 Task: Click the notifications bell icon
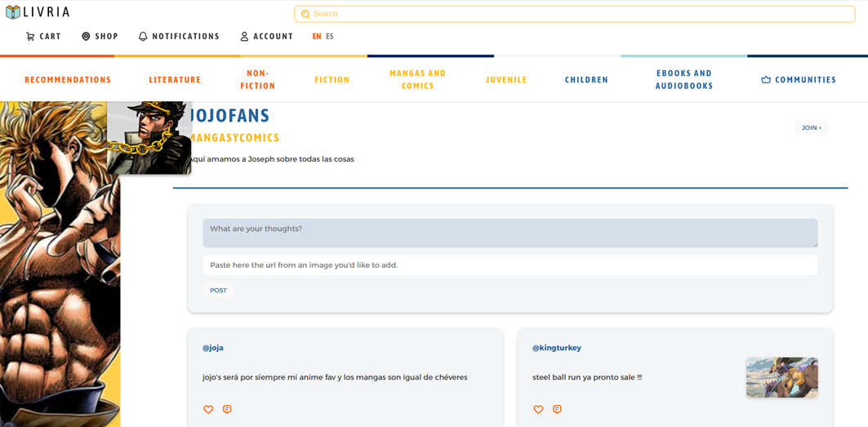click(143, 37)
